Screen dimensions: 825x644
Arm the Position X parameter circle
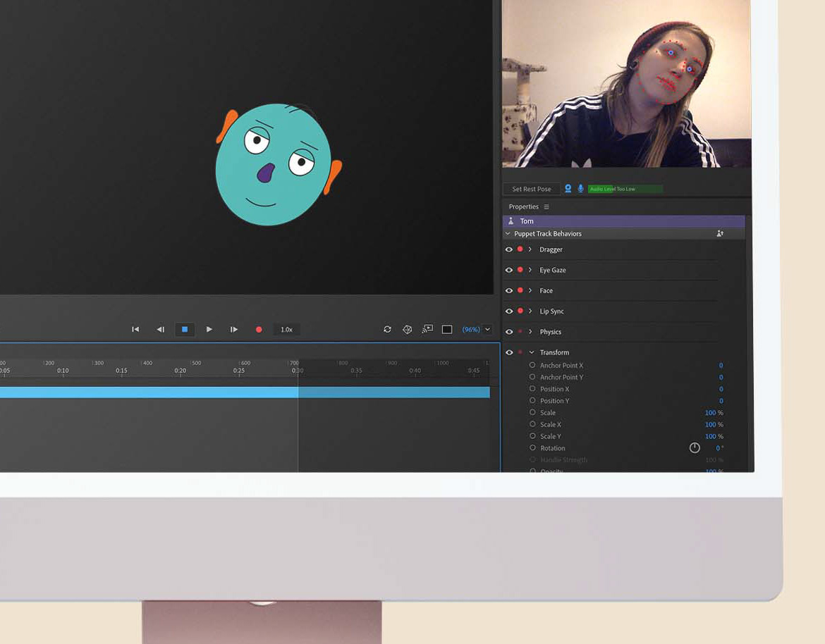pos(532,388)
